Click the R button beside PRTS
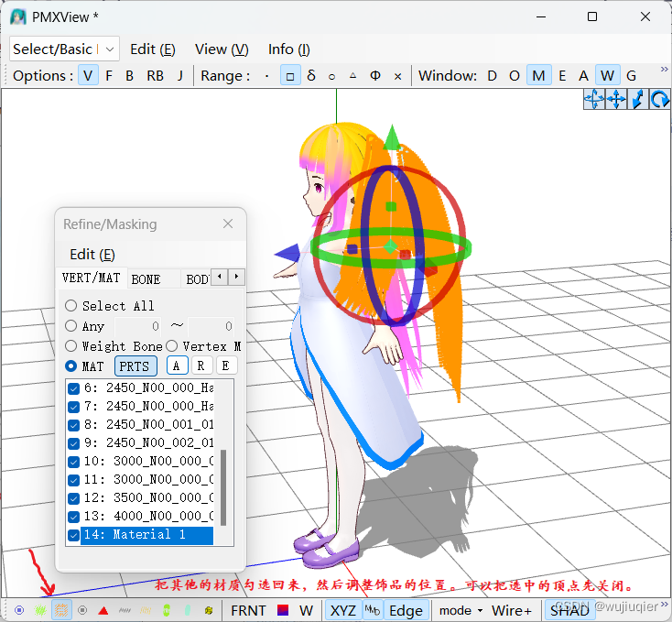The width and height of the screenshot is (672, 622). 201,366
